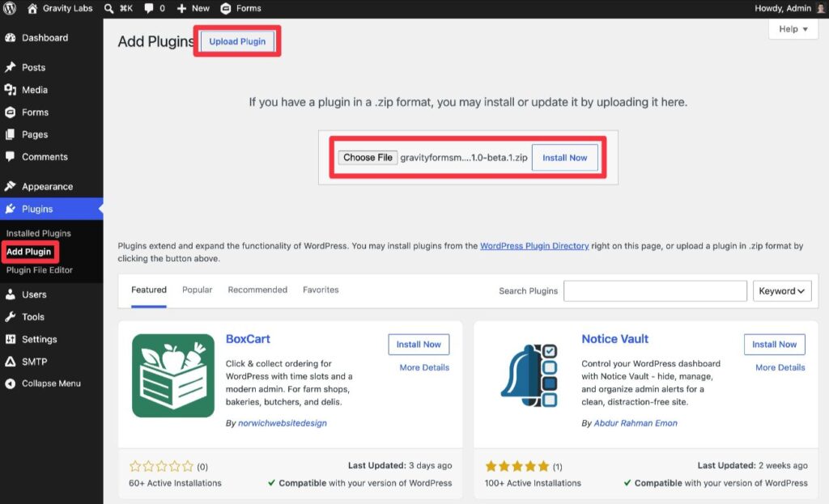Click the selected file name gravityformsm....1.0-beta.1.zip
The height and width of the screenshot is (504, 829).
(x=464, y=158)
